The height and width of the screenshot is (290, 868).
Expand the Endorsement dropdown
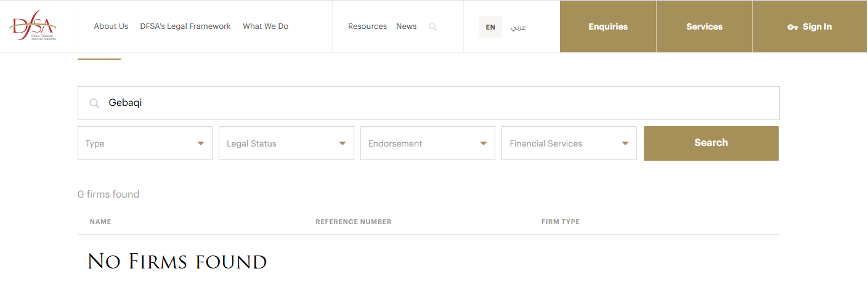(x=428, y=143)
